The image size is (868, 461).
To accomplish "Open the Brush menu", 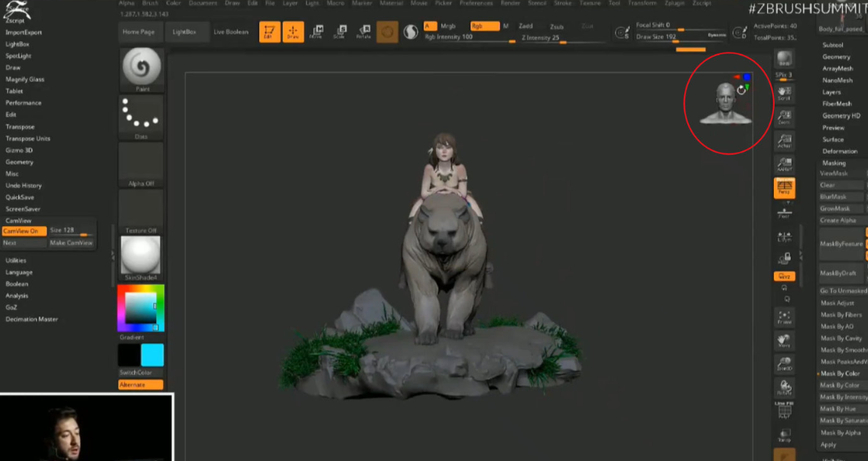I will click(x=150, y=3).
